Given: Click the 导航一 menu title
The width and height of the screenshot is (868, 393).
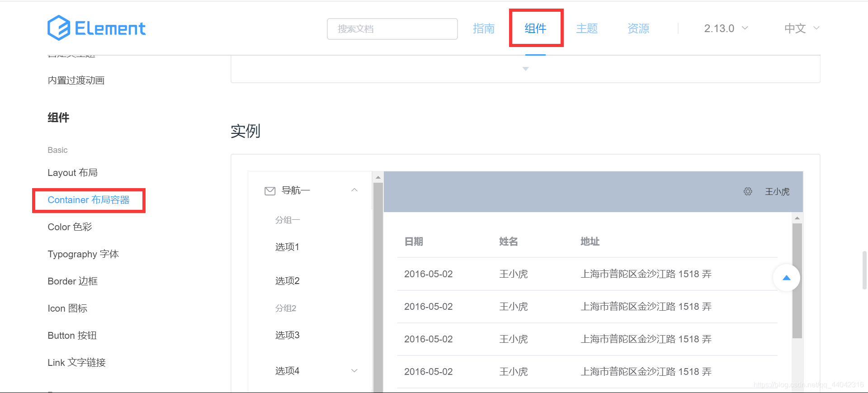Looking at the screenshot, I should pyautogui.click(x=296, y=190).
